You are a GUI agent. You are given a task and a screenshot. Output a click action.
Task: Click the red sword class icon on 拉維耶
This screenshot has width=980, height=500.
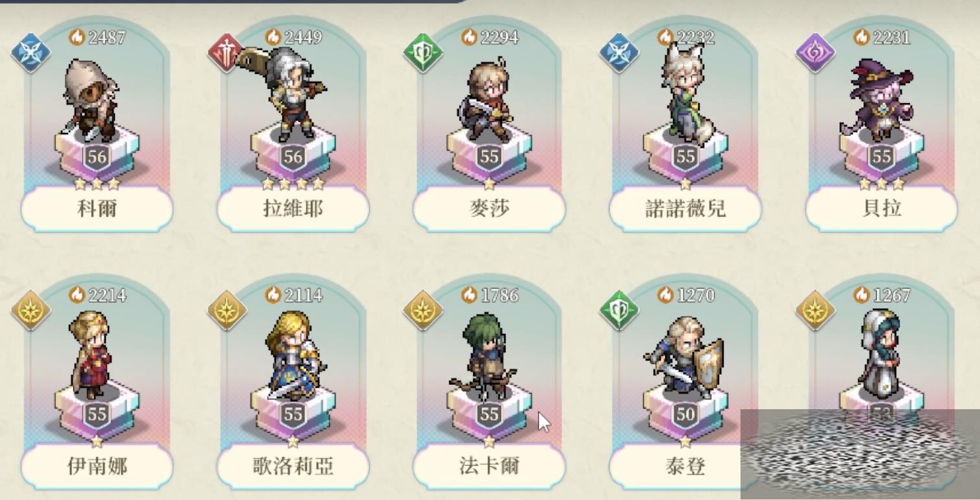pyautogui.click(x=227, y=53)
